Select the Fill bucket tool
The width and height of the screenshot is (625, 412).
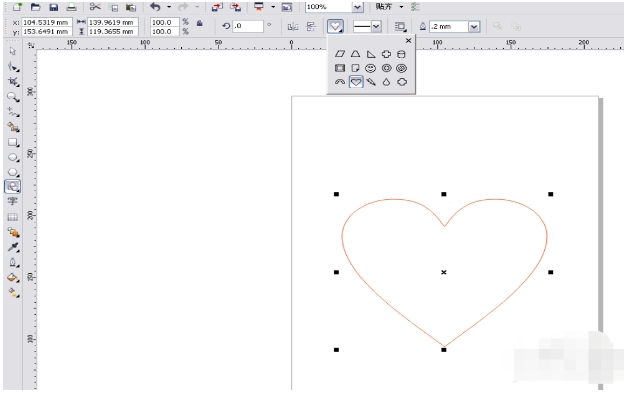13,278
